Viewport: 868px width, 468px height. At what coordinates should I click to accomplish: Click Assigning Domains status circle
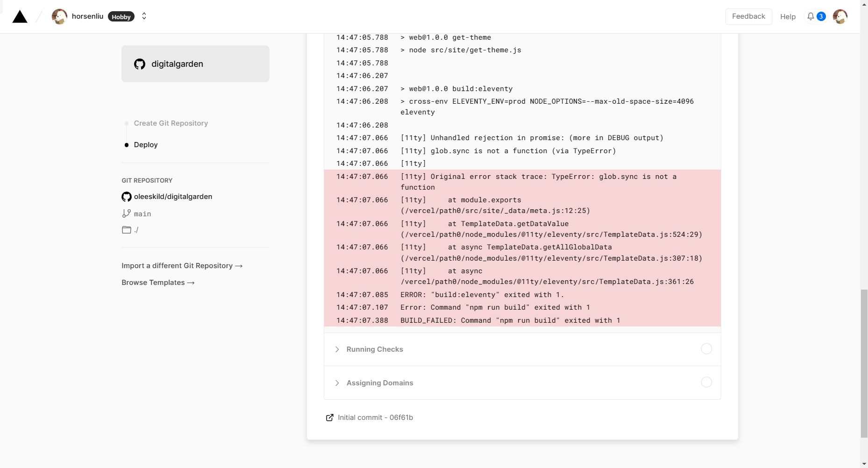coord(706,382)
